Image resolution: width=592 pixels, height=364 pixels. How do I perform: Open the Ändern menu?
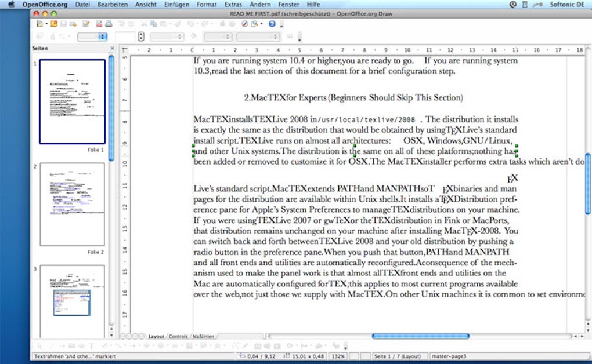[x=260, y=5]
